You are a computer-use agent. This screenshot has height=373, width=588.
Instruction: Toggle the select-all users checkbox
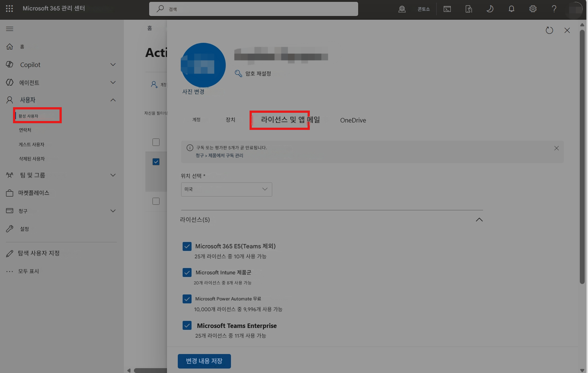(x=156, y=142)
